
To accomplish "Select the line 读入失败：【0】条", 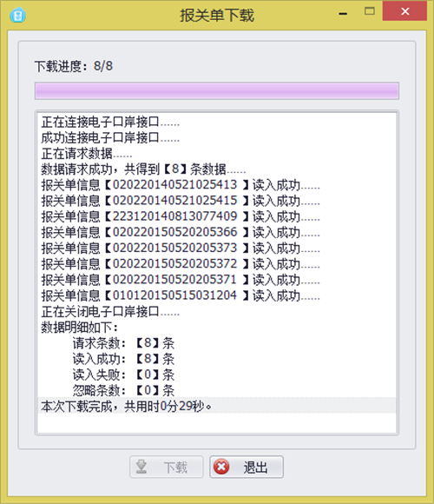I will [123, 375].
